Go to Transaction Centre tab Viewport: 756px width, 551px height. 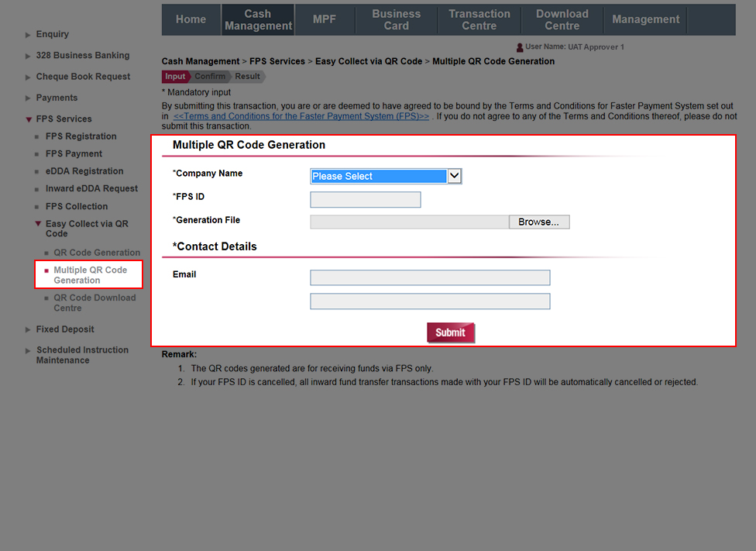[479, 20]
